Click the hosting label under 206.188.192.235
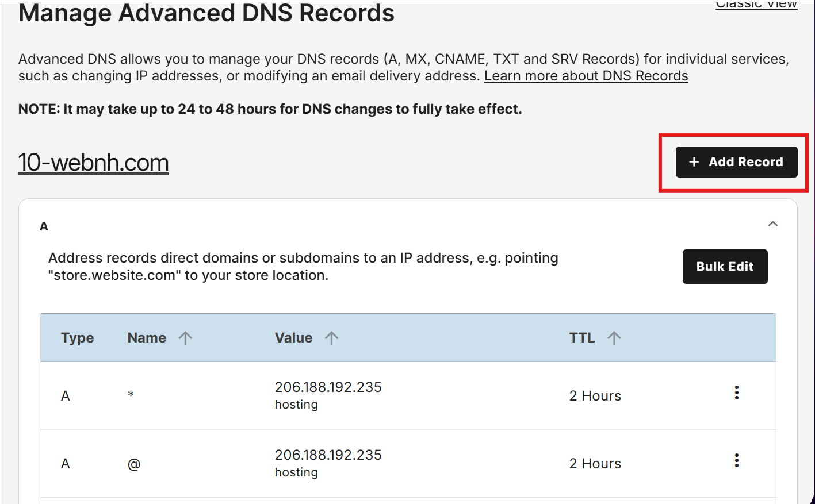 click(296, 404)
